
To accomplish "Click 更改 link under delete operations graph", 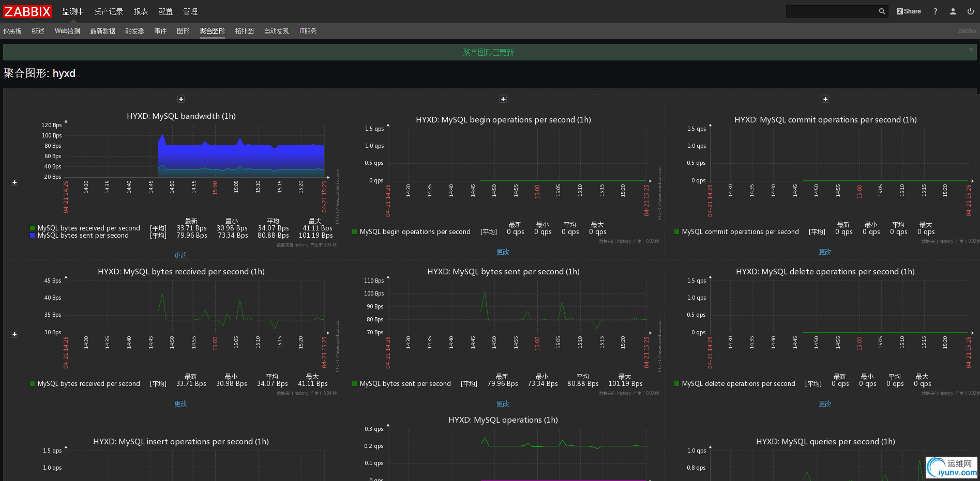I will pyautogui.click(x=825, y=404).
